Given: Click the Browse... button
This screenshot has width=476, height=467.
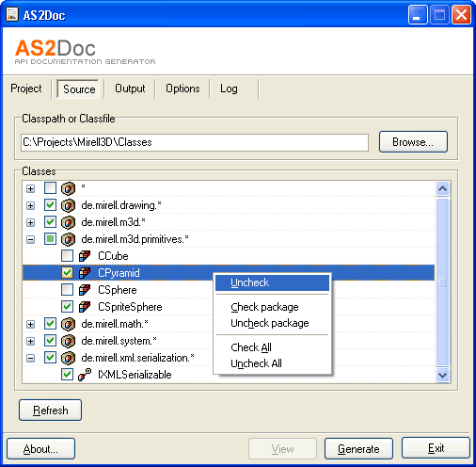Looking at the screenshot, I should coord(413,142).
